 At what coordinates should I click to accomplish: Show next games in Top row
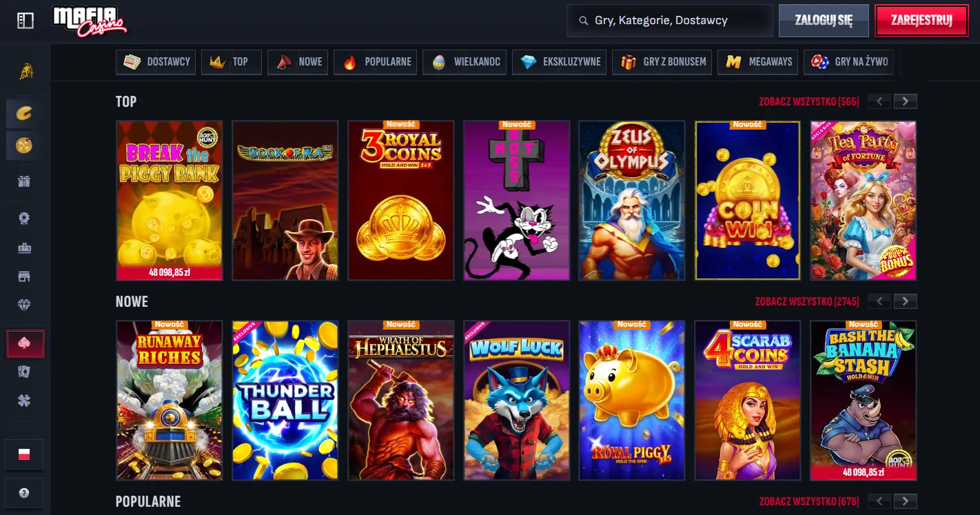coord(906,102)
